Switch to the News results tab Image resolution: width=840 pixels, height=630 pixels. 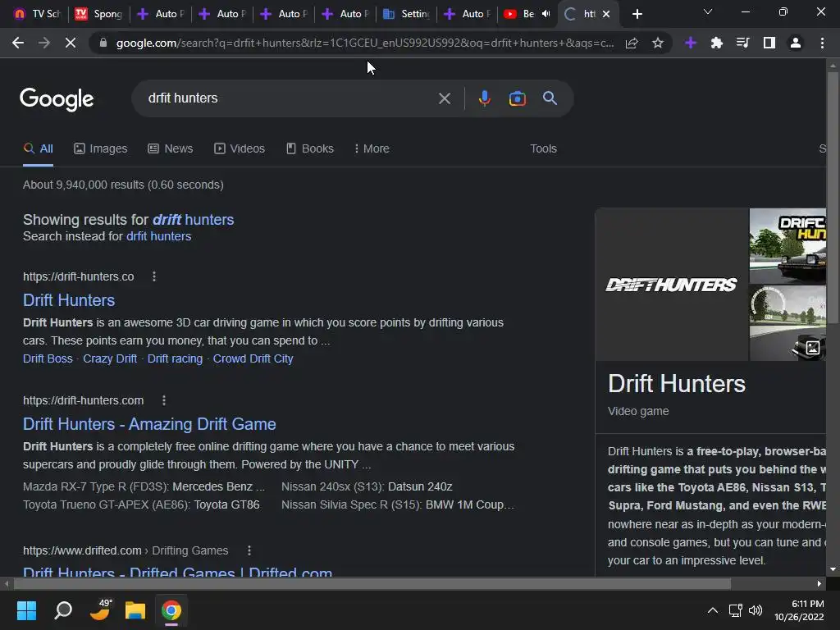[171, 148]
